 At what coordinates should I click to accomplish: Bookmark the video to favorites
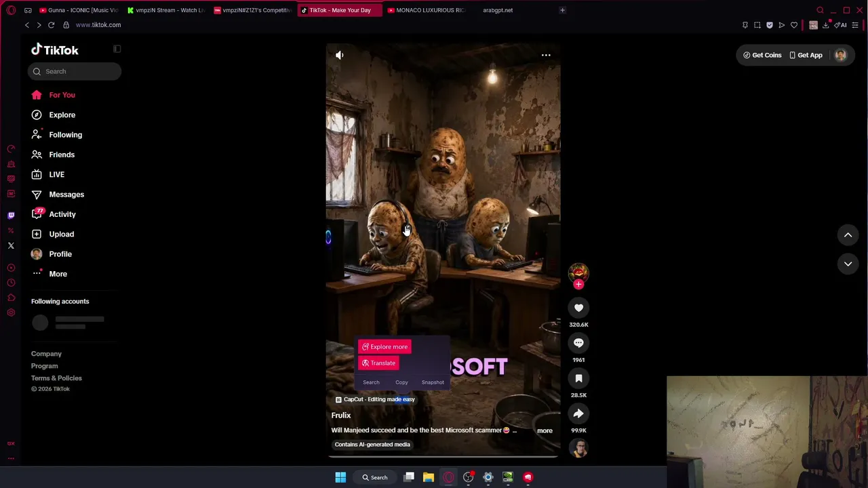tap(578, 378)
